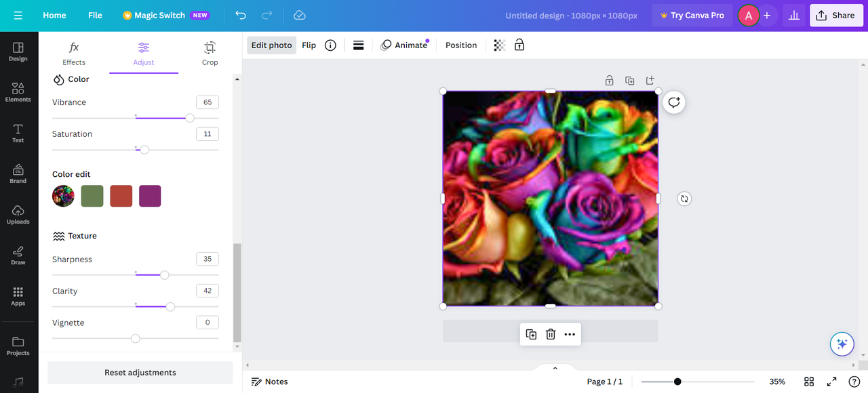Redo the last action
This screenshot has height=393, width=868.
pyautogui.click(x=267, y=15)
